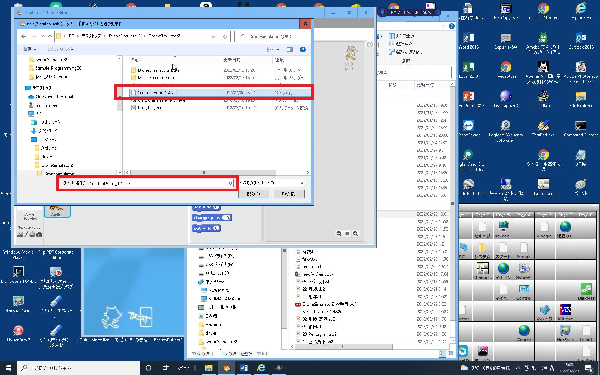Expand the file name combo box dropdown arrow

pyautogui.click(x=230, y=183)
